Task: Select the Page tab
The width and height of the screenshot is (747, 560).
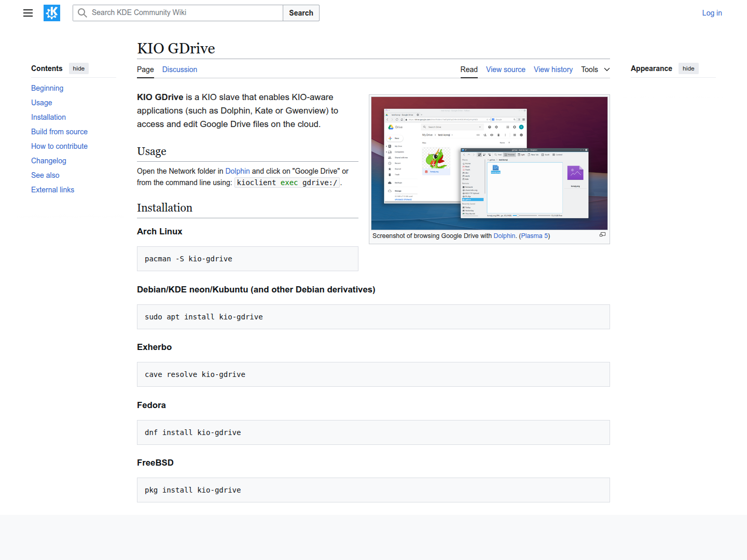Action: point(145,69)
